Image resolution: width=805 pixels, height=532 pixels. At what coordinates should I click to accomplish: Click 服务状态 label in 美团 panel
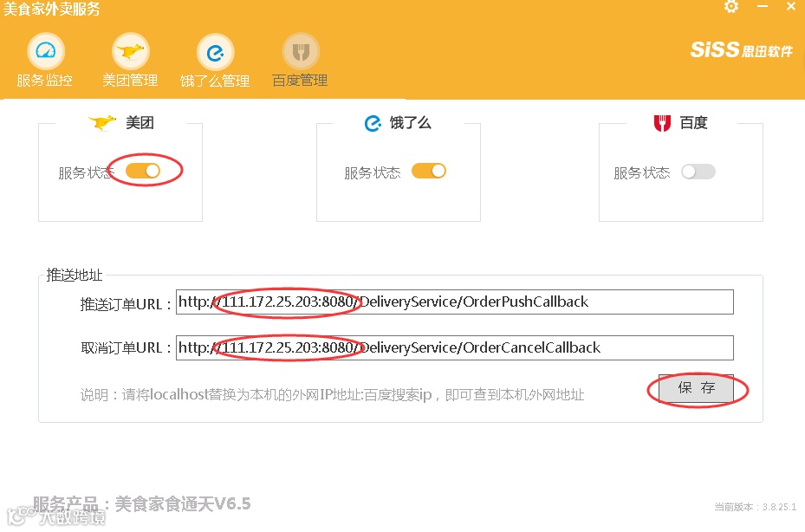(x=87, y=173)
